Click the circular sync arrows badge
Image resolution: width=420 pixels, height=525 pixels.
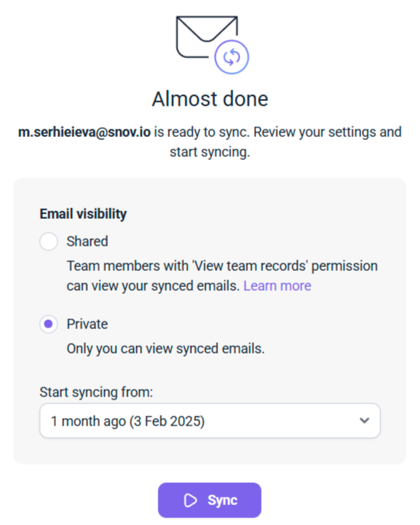click(x=232, y=57)
